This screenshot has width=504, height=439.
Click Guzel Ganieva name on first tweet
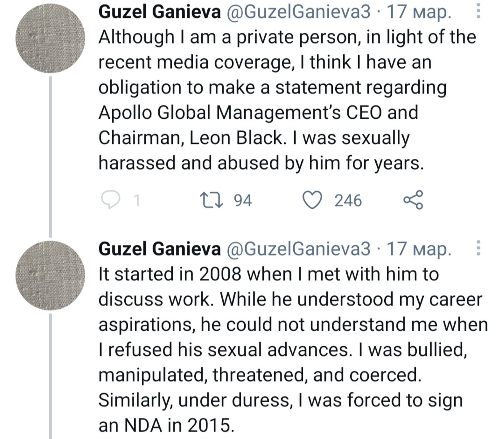tap(159, 12)
